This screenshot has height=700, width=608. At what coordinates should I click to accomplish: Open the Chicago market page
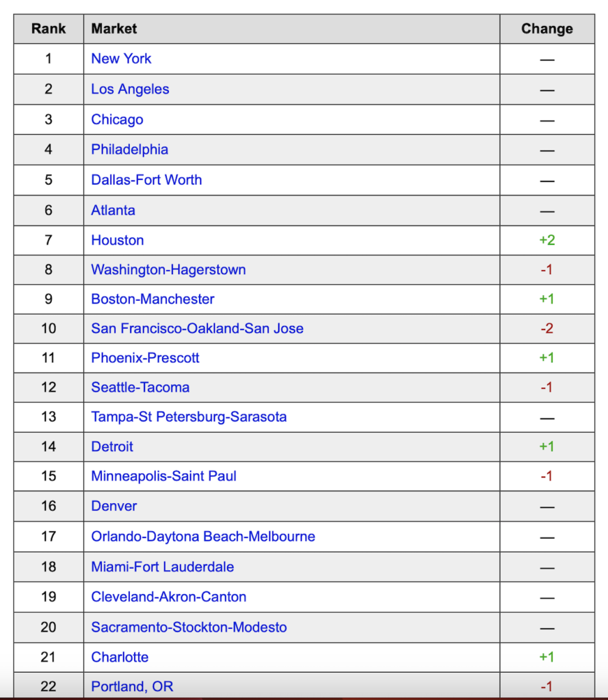tap(117, 120)
